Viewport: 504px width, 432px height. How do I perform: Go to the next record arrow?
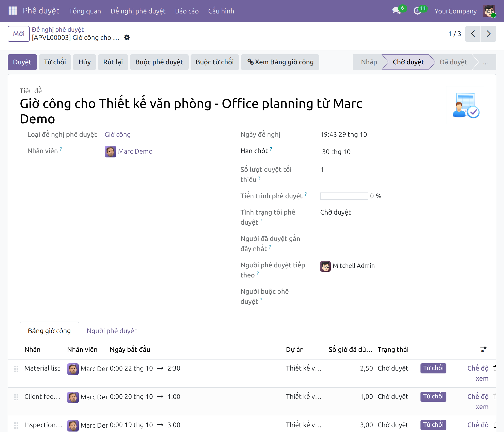(x=488, y=34)
